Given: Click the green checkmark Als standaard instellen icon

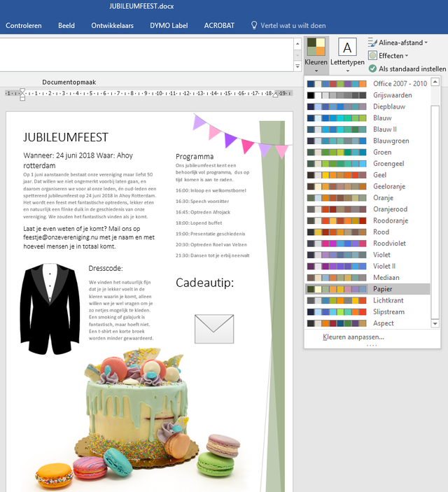Looking at the screenshot, I should pos(372,69).
